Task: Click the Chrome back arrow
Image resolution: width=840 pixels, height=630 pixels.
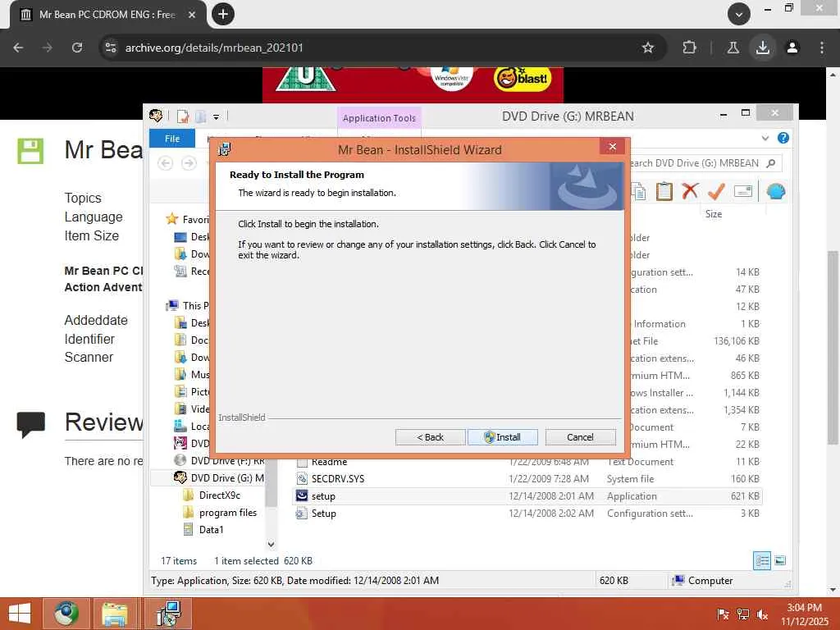Action: (x=18, y=48)
